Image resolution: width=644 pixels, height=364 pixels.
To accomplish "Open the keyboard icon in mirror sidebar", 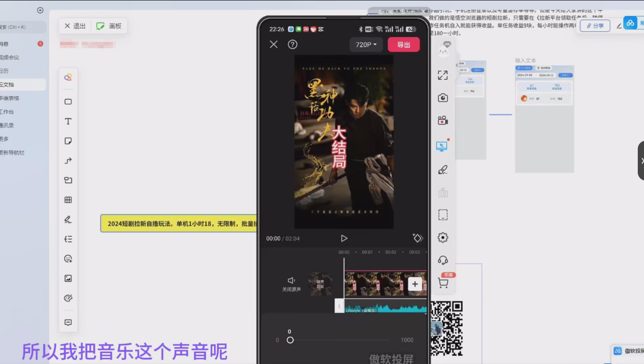I will pyautogui.click(x=443, y=193).
